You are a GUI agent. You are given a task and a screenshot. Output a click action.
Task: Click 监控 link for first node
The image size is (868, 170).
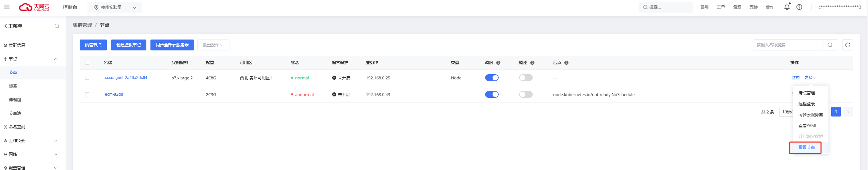[795, 78]
